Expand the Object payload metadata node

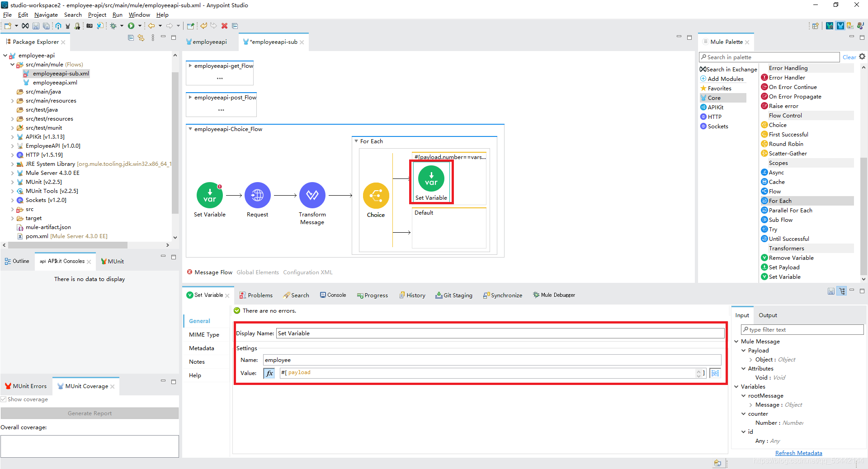click(751, 360)
